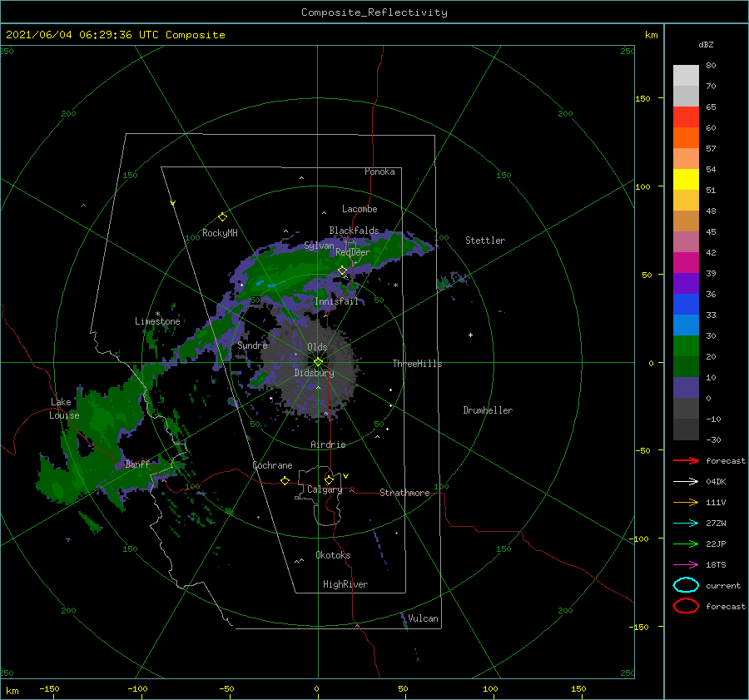
Task: Click the orange 111V arrow icon
Action: pos(686,502)
